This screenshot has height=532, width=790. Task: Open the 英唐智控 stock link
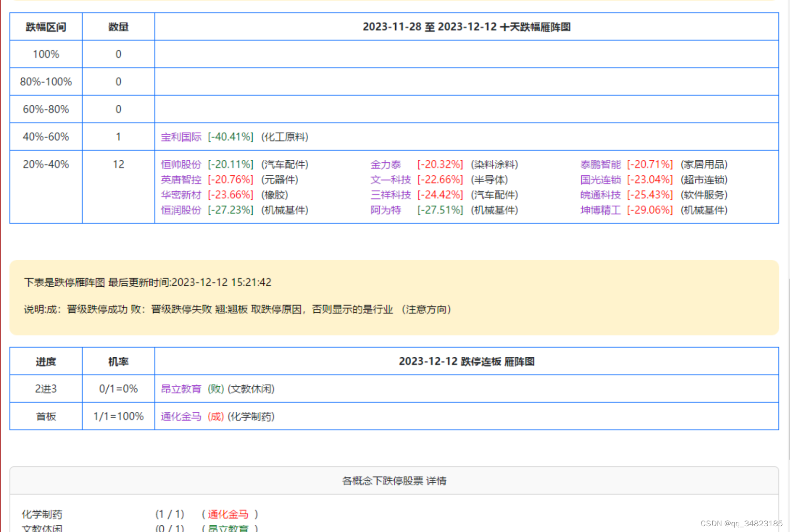point(181,180)
